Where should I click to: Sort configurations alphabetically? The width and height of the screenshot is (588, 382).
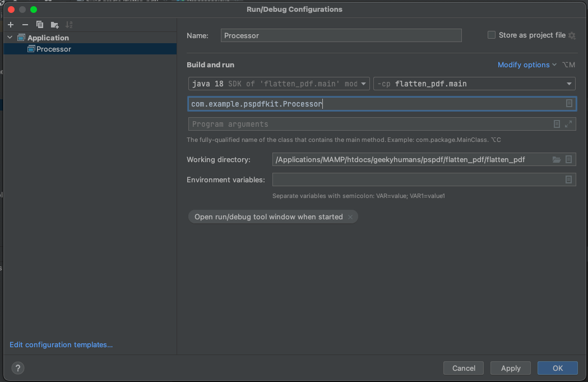pyautogui.click(x=68, y=25)
